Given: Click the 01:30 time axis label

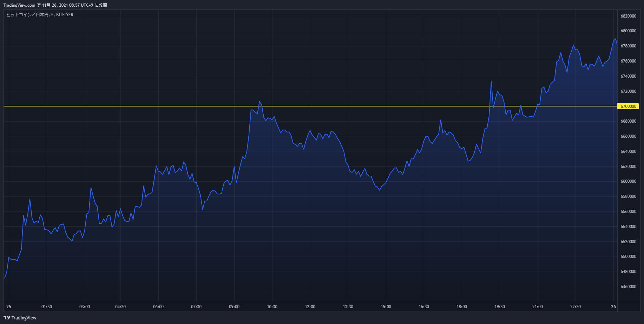Looking at the screenshot, I should point(47,307).
